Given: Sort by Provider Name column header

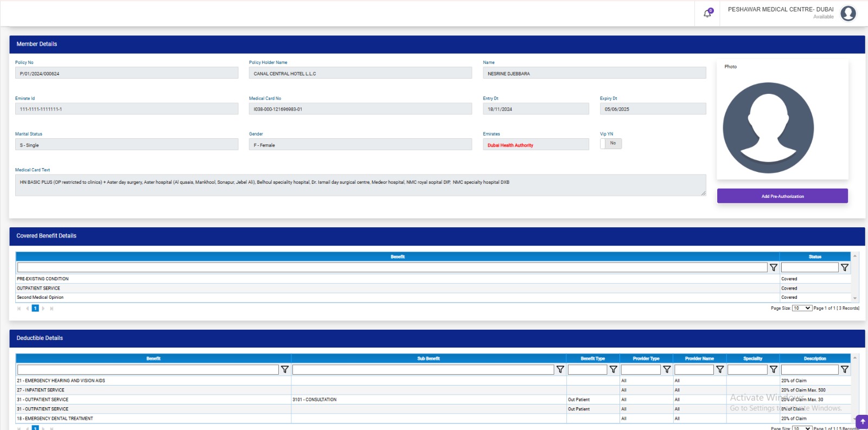Looking at the screenshot, I should click(x=699, y=358).
